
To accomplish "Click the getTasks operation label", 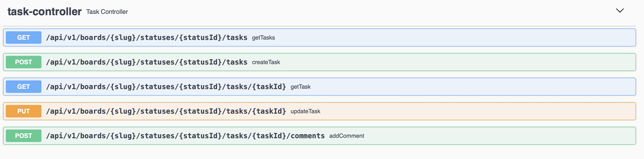I will 263,38.
